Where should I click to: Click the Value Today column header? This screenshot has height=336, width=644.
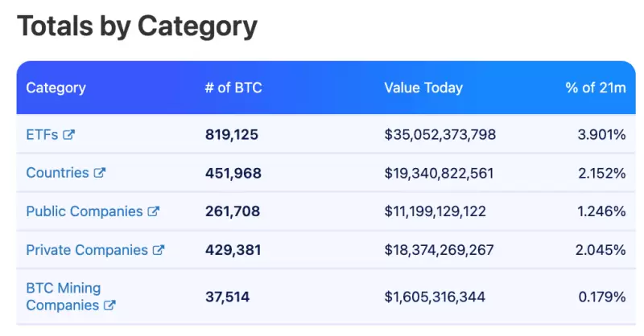pyautogui.click(x=423, y=88)
